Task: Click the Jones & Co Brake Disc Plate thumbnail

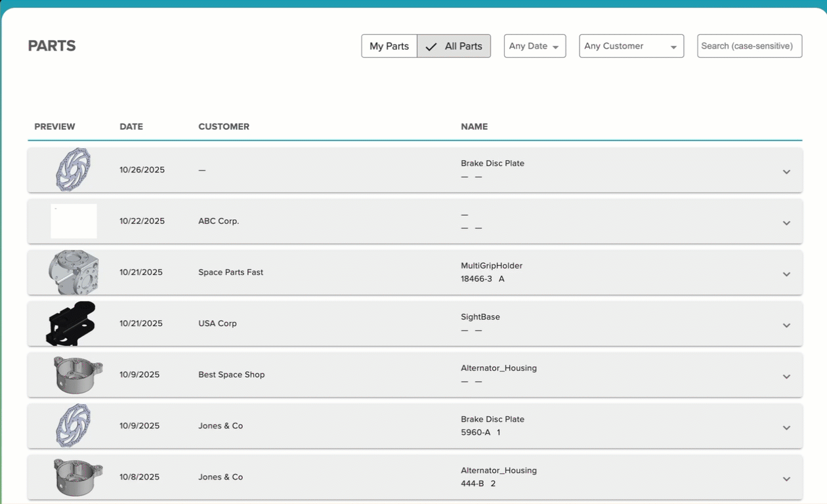Action: pos(73,425)
